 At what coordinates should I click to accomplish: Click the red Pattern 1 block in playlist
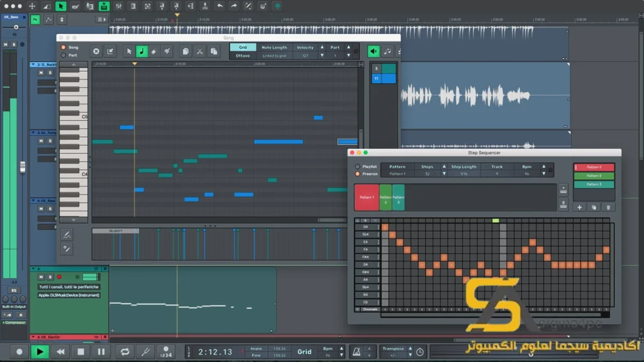[x=367, y=197]
